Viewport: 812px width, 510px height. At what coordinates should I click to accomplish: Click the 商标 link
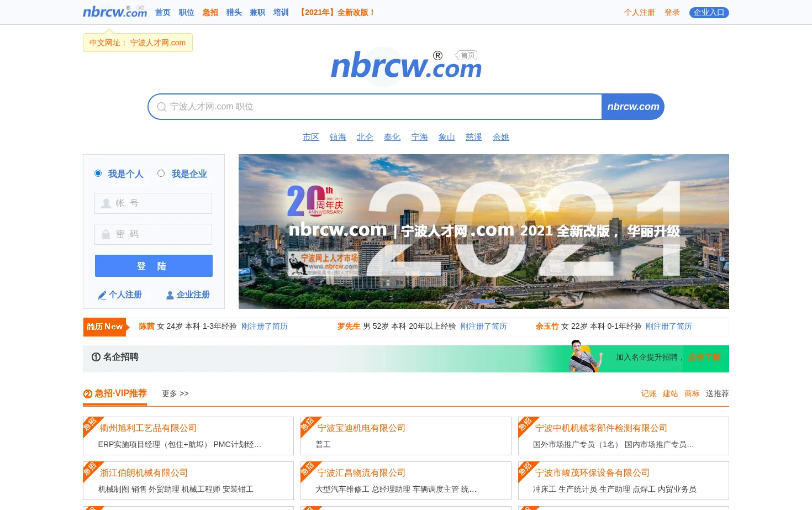[692, 394]
